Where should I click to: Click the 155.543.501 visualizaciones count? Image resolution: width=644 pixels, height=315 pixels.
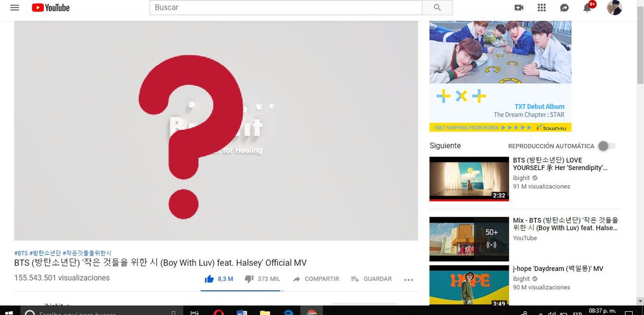pos(62,278)
